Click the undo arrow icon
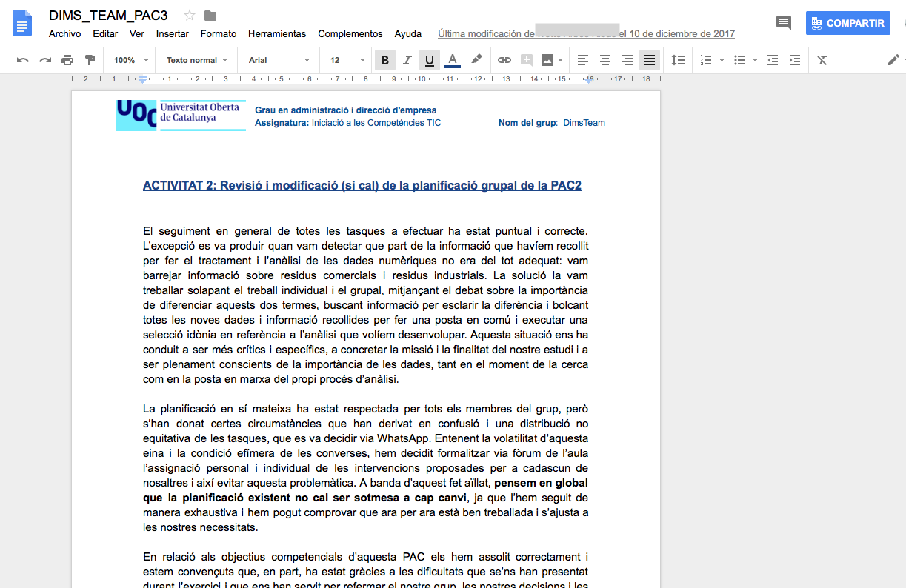The image size is (906, 588). [23, 60]
